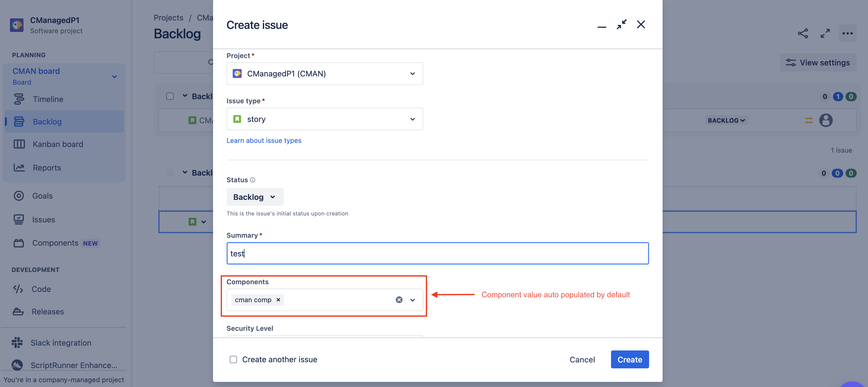Screen dimensions: 868x387
Task: Clear all components with the circled X
Action: (x=399, y=300)
